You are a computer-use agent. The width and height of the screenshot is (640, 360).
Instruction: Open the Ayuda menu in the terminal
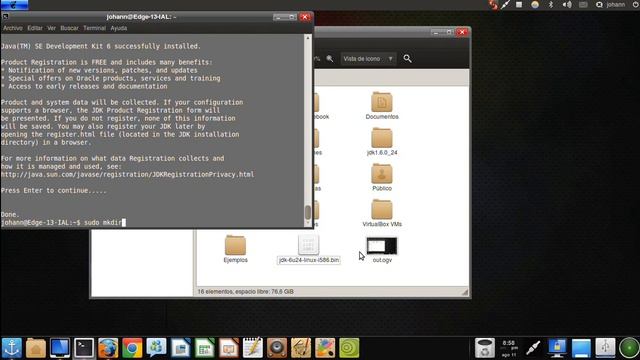(119, 28)
